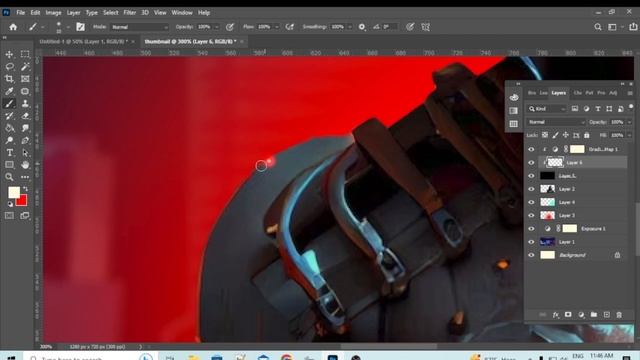
Task: Hide the Background layer
Action: [531, 255]
